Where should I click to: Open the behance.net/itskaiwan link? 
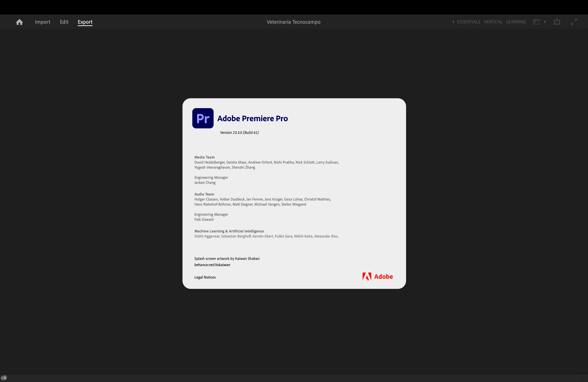pyautogui.click(x=212, y=265)
